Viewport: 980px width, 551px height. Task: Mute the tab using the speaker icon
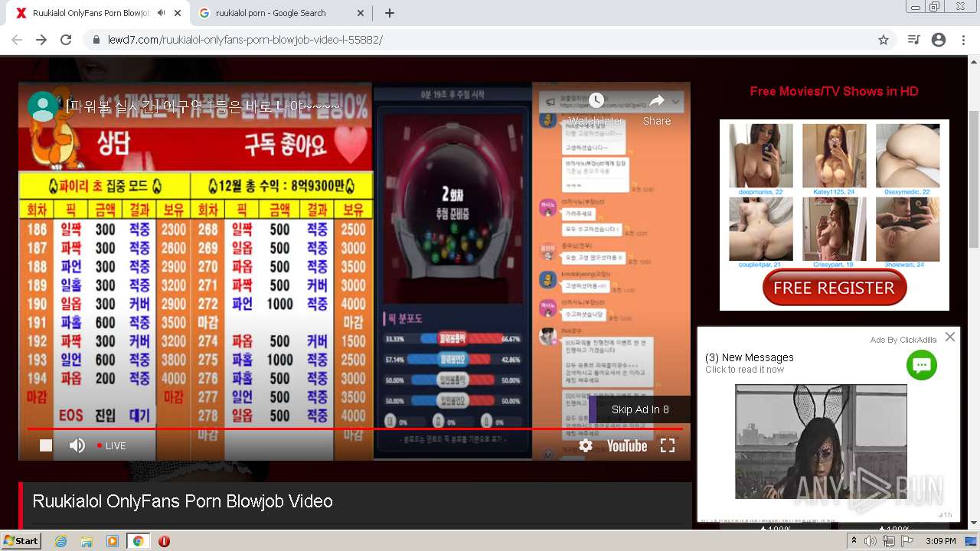click(x=161, y=13)
